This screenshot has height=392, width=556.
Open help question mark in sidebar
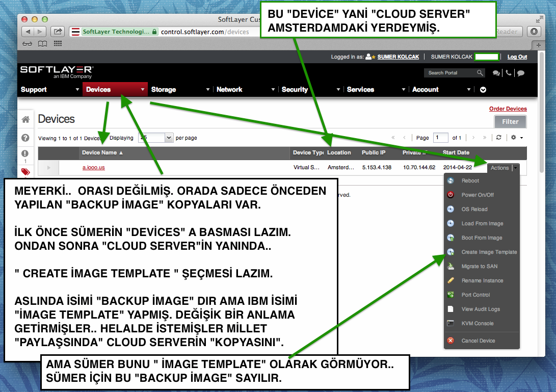(x=25, y=138)
